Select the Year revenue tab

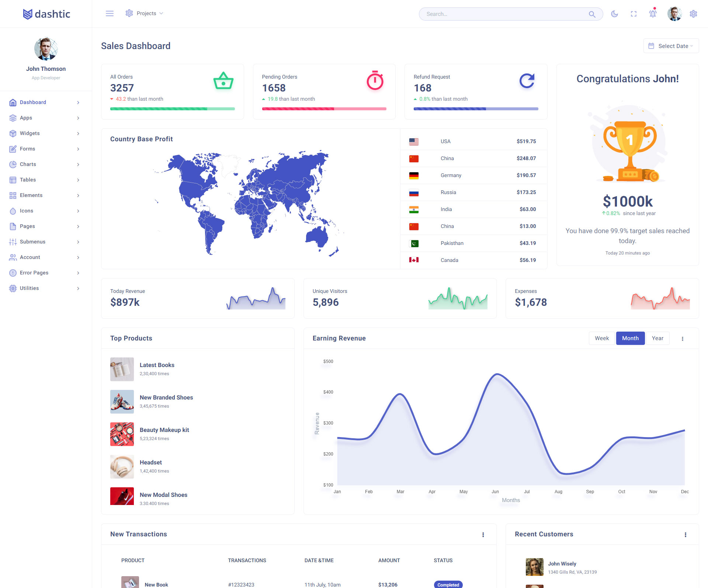click(657, 338)
